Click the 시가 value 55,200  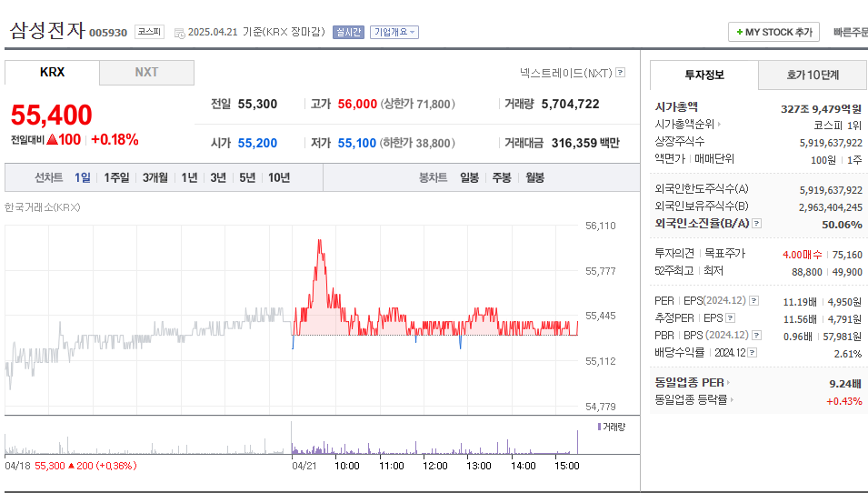pyautogui.click(x=257, y=143)
